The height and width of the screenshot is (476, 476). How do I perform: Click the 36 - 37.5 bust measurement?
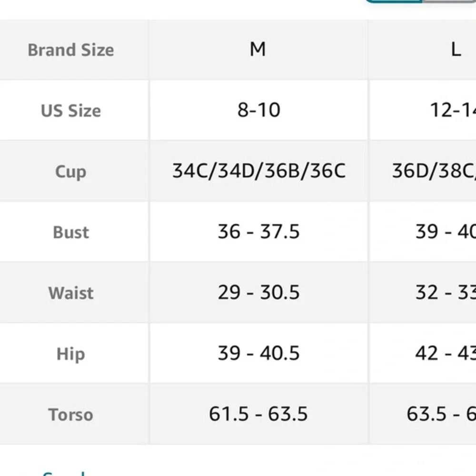[x=258, y=232]
